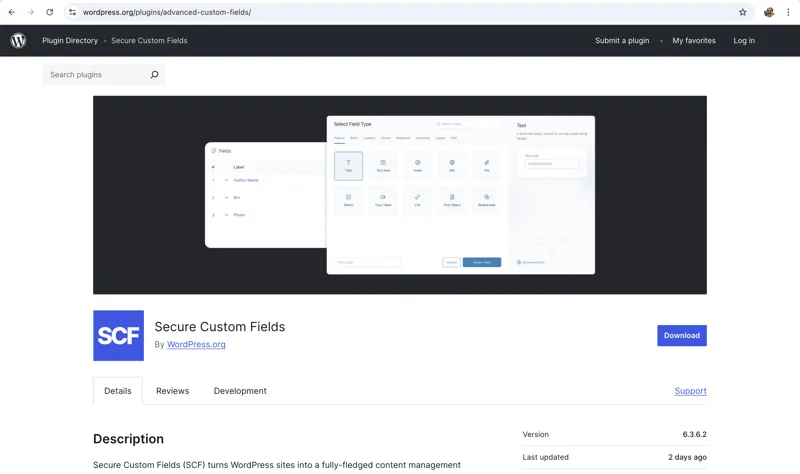
Task: Open the plugin banner screenshot
Action: [400, 195]
